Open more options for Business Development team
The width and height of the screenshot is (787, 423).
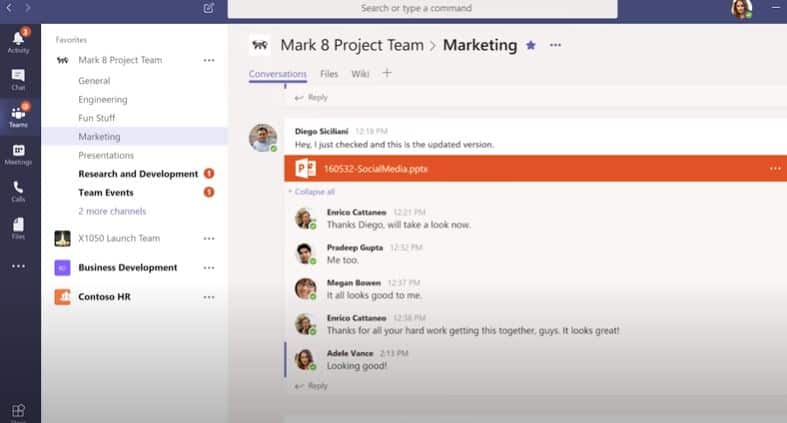pyautogui.click(x=209, y=268)
